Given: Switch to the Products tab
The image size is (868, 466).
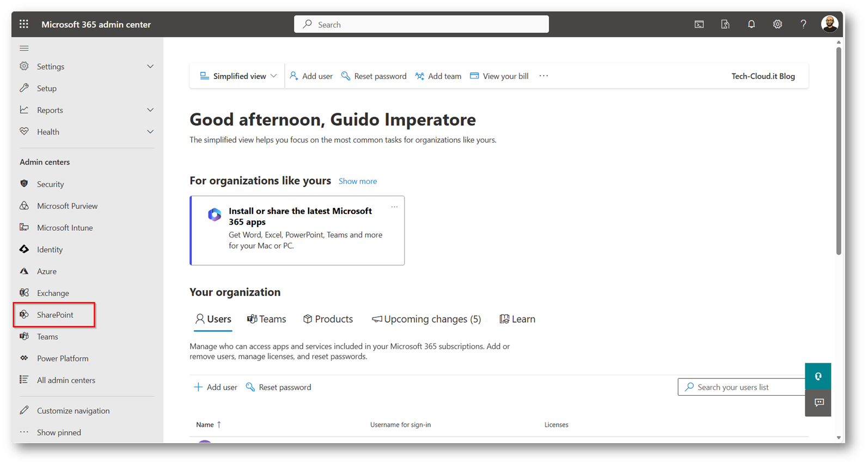Looking at the screenshot, I should [328, 319].
